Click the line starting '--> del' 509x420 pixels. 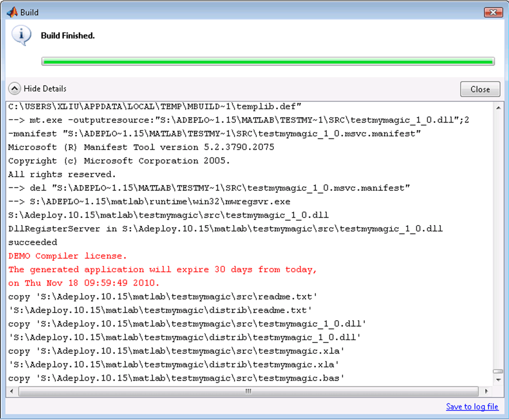(209, 188)
